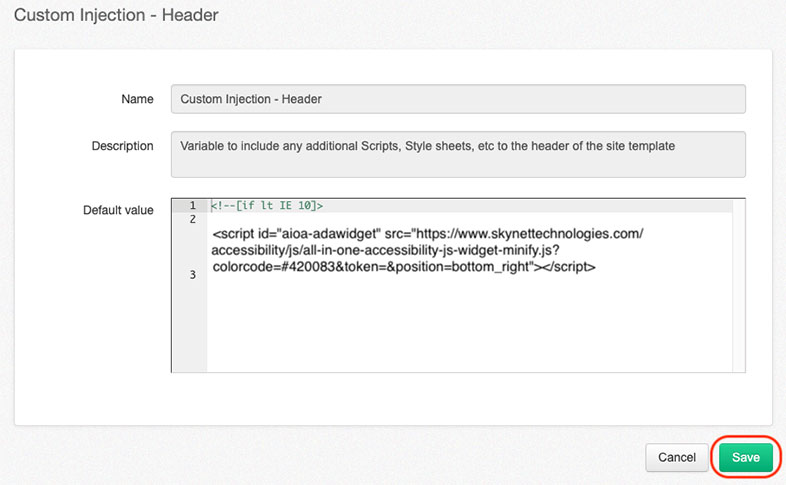Focus the Name input field

[x=458, y=99]
